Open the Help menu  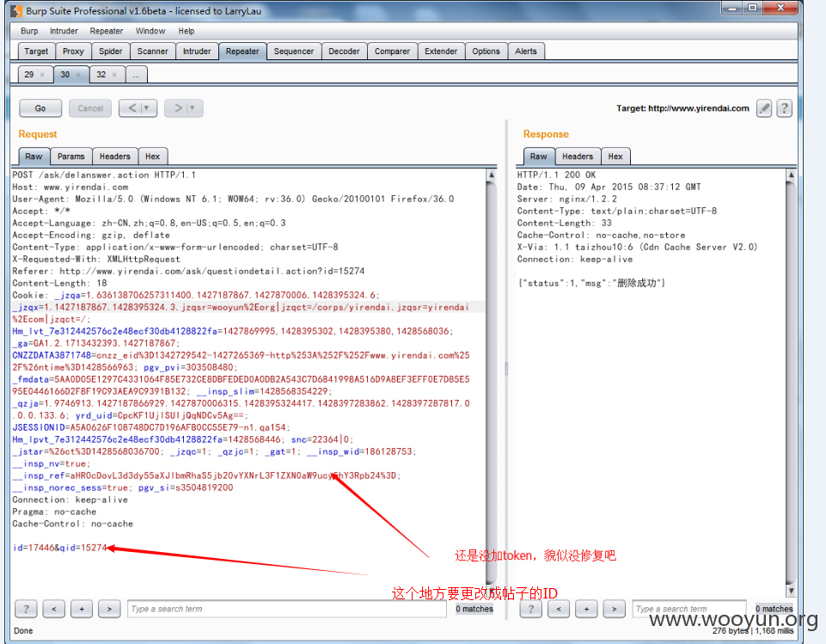(x=186, y=31)
